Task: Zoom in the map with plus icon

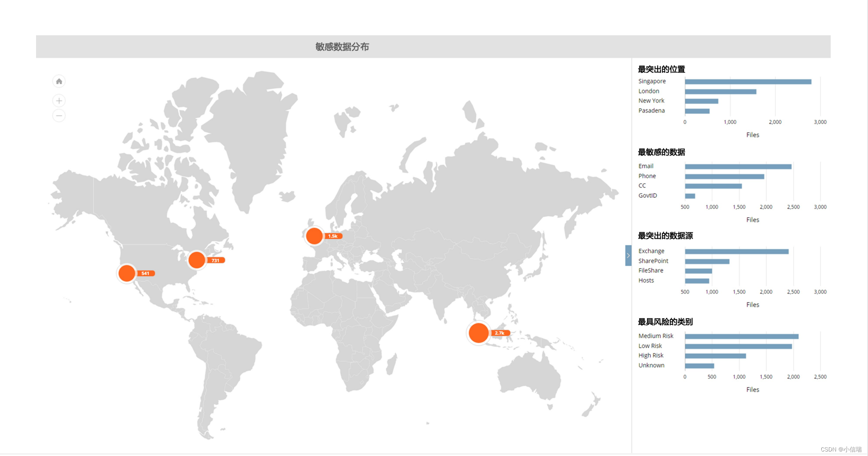Action: pyautogui.click(x=59, y=100)
